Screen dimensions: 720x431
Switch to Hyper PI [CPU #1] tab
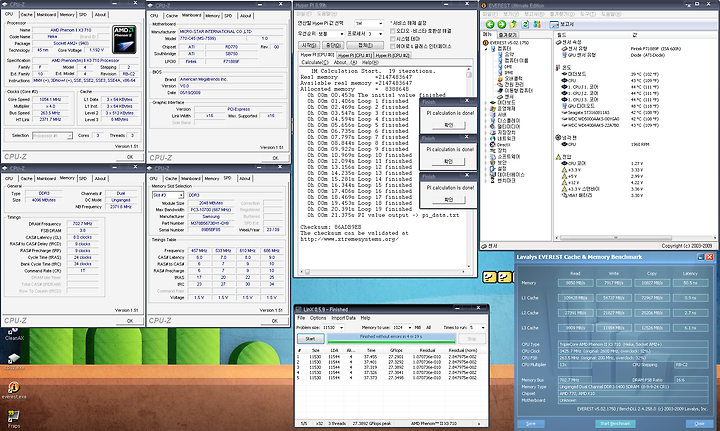[354, 56]
